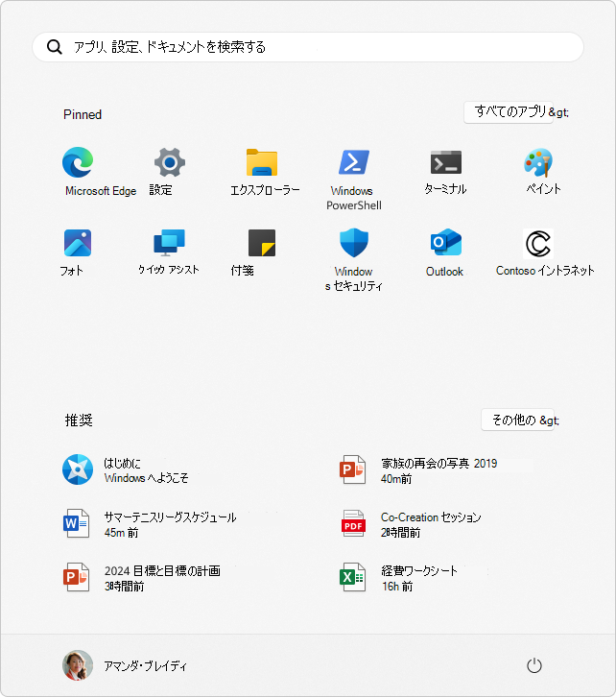Click the search magnifier icon

[54, 47]
